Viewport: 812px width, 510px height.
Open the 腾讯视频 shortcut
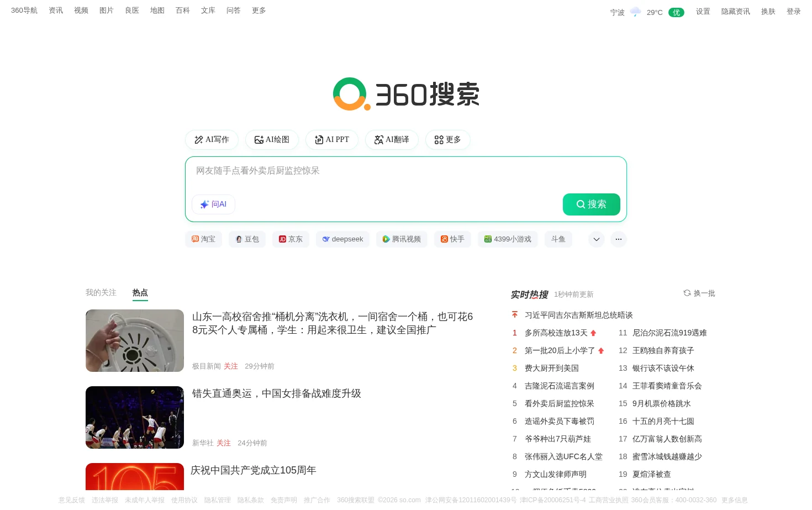[x=402, y=239]
